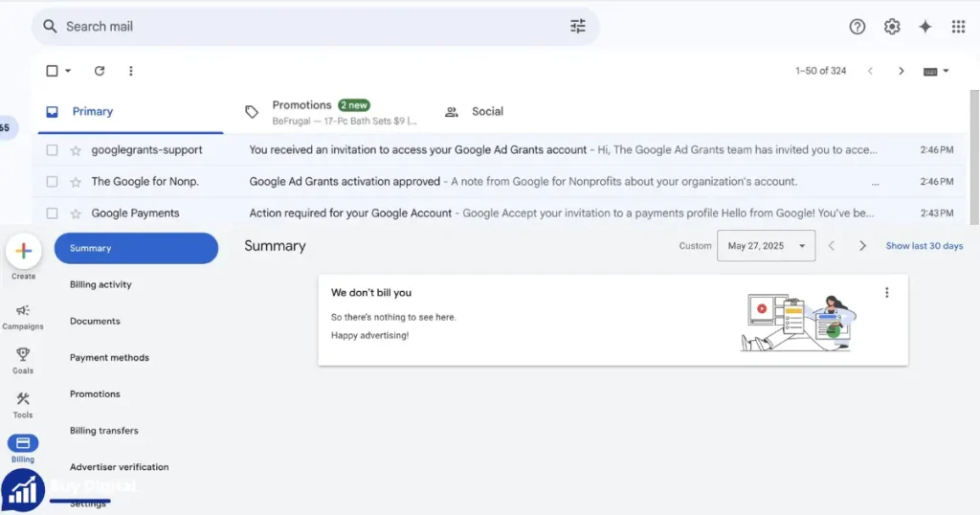Open search filter options icon

coord(577,26)
